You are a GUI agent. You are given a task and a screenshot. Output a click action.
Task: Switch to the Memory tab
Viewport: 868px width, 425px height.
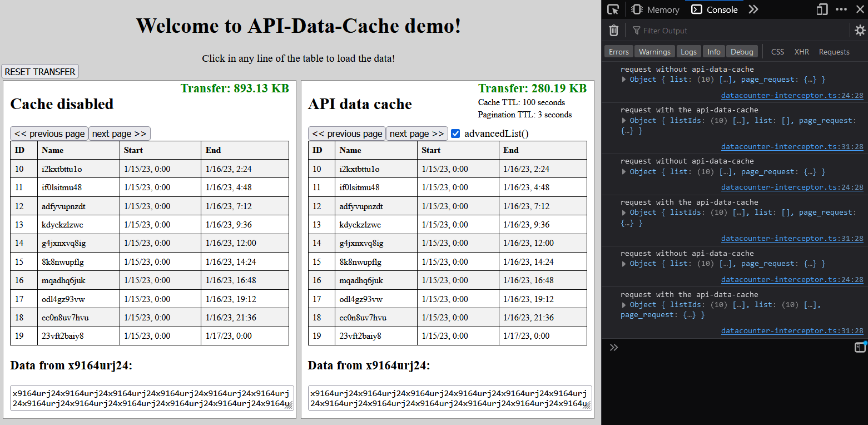click(656, 9)
